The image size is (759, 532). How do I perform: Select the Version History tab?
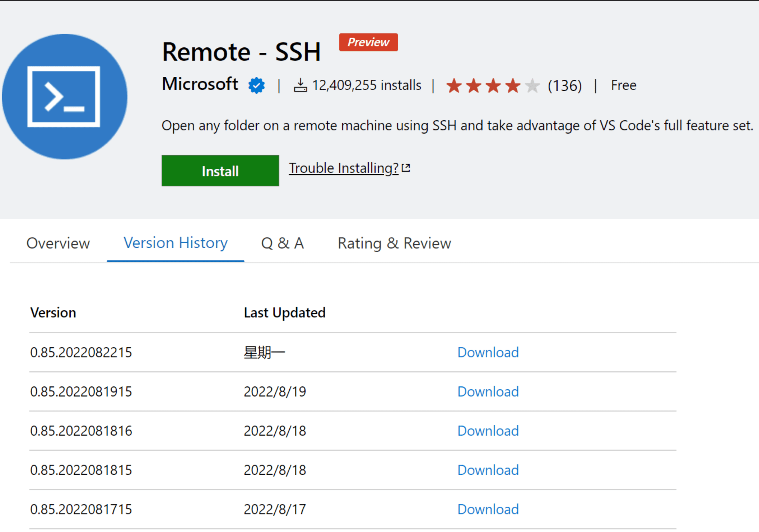[x=175, y=243]
